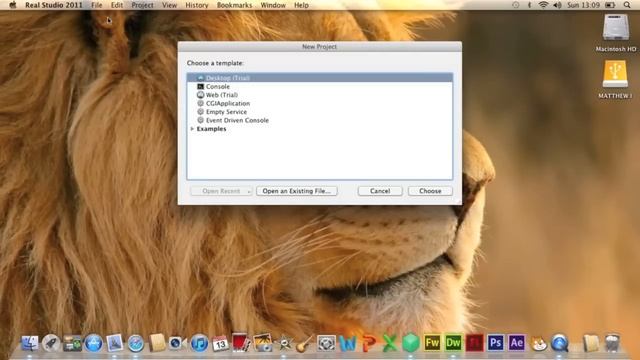Select the Desktop (Trial) template icon
This screenshot has width=640, height=360.
pyautogui.click(x=200, y=78)
